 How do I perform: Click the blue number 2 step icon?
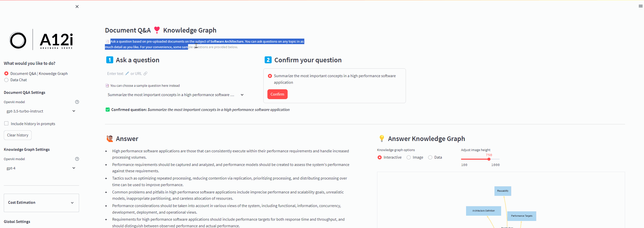(268, 60)
